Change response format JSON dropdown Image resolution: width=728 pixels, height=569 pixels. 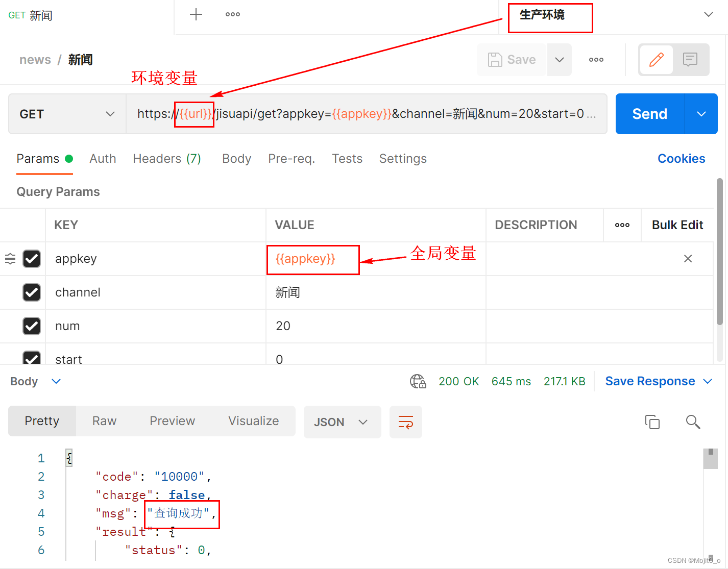(x=342, y=422)
